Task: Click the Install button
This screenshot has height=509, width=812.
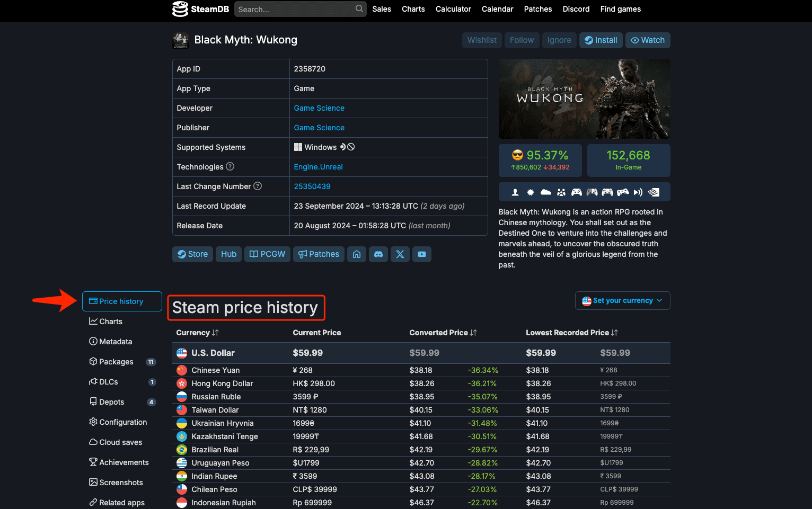Action: (x=601, y=40)
